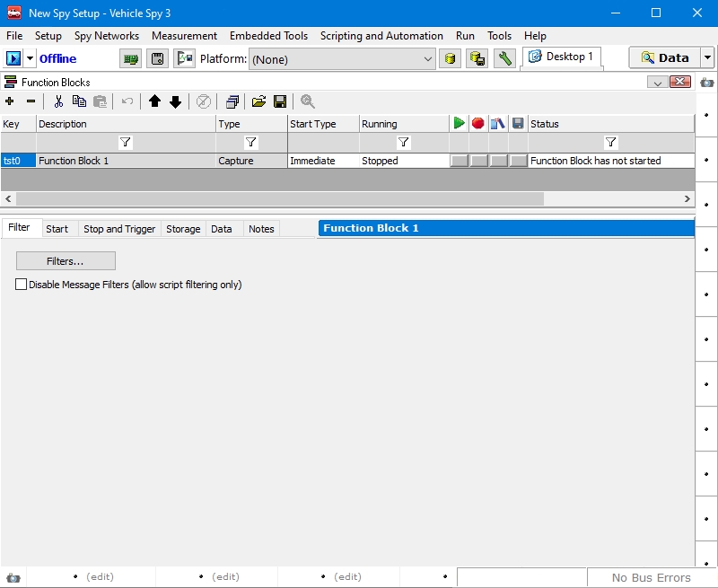Click the Data button
Screen dimensions: 718x588
665,58
